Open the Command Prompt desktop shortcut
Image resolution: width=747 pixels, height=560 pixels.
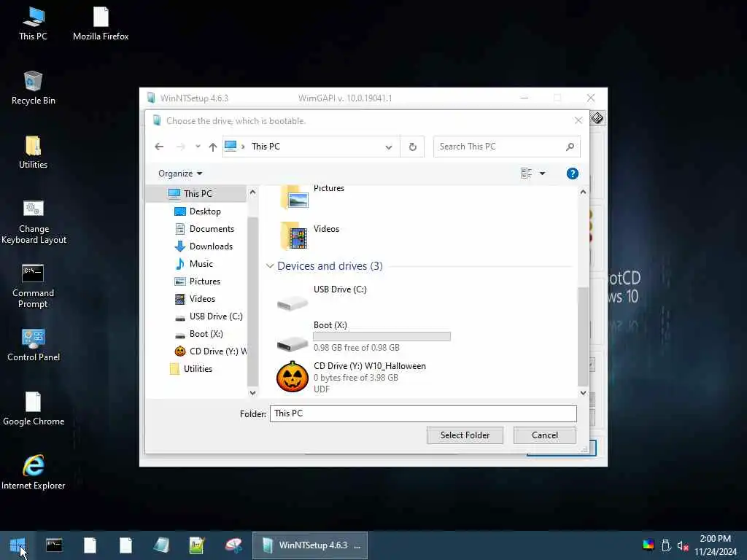coord(33,286)
